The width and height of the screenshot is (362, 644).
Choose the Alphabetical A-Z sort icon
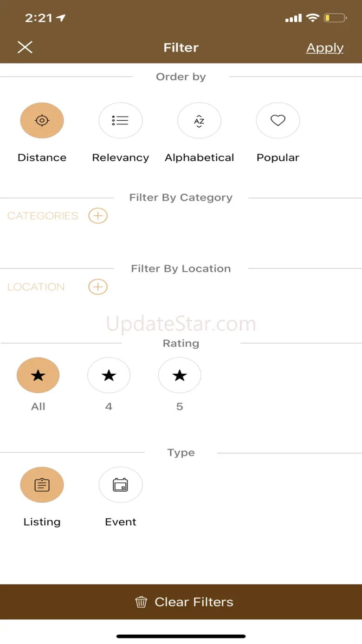click(x=199, y=121)
